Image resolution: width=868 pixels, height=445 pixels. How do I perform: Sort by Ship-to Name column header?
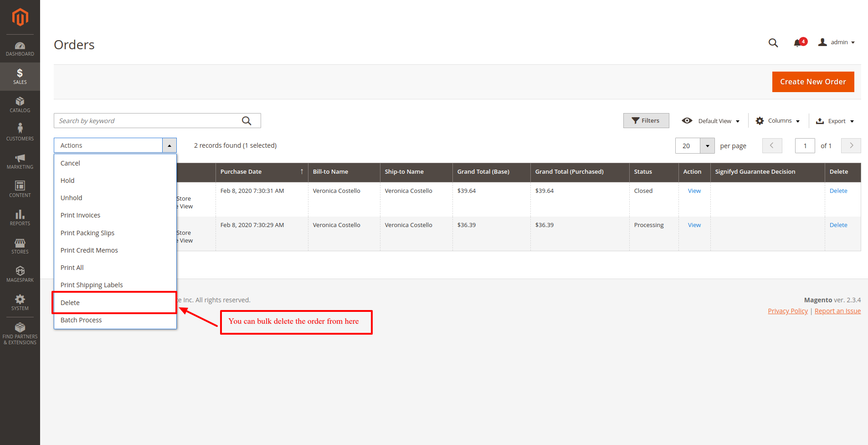pyautogui.click(x=416, y=172)
